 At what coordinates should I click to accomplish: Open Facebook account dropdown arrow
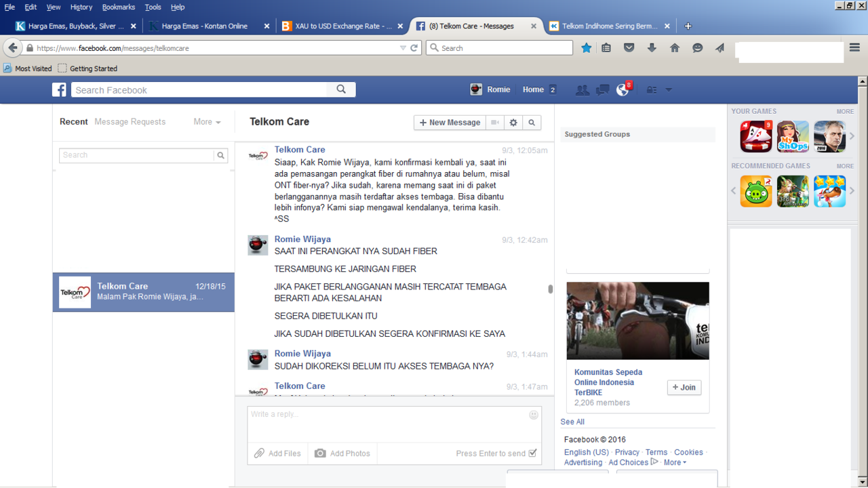pyautogui.click(x=669, y=90)
